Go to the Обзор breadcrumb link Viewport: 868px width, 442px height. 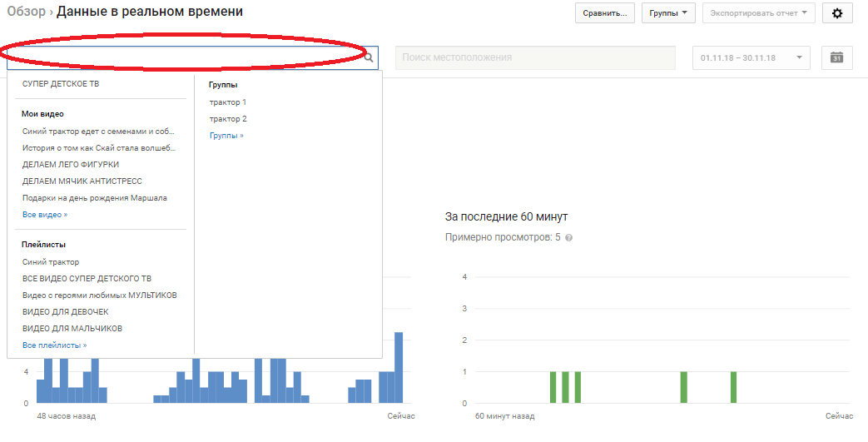click(x=26, y=12)
